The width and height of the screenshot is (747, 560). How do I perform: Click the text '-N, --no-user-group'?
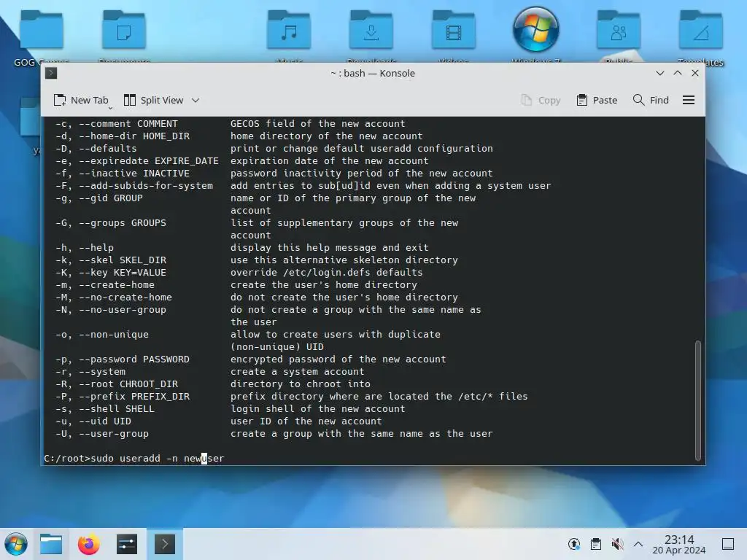click(x=111, y=309)
